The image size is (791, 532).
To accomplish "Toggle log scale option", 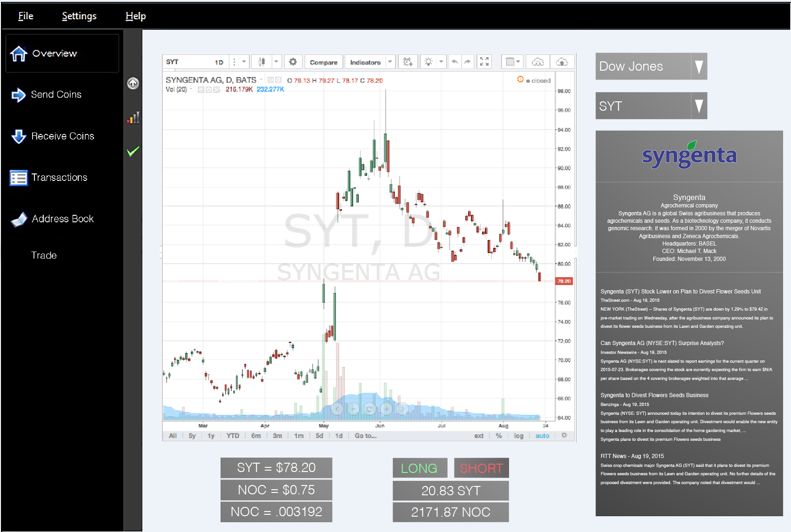I will (x=519, y=436).
